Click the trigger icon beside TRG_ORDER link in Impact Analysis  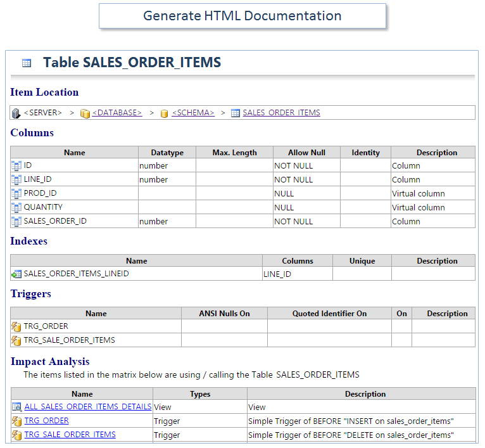pyautogui.click(x=16, y=421)
